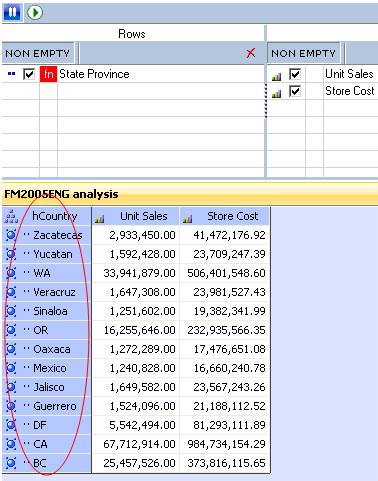Uncheck the State Province checkbox
This screenshot has height=481, width=378.
pyautogui.click(x=29, y=74)
